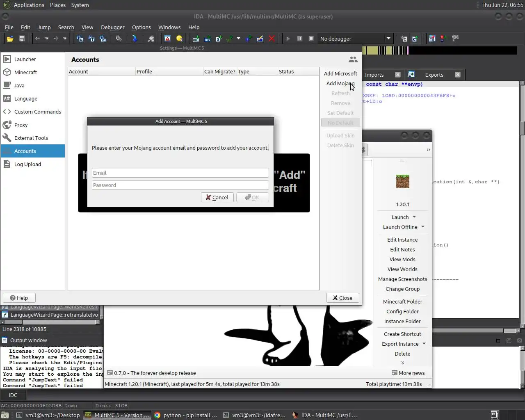The image size is (525, 420).
Task: Click the binoculars sequence-of-bytes search icon marked 101
Action: pyautogui.click(x=103, y=39)
